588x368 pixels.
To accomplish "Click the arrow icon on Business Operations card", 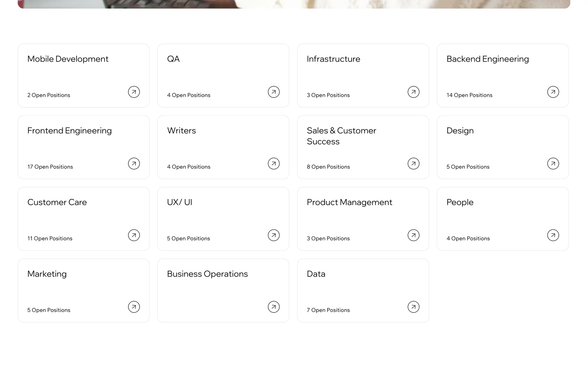I will (x=274, y=307).
